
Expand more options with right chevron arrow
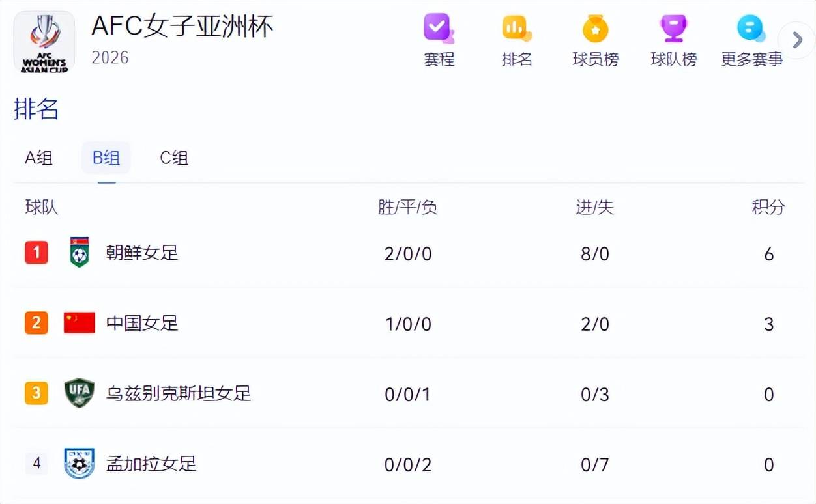(797, 40)
